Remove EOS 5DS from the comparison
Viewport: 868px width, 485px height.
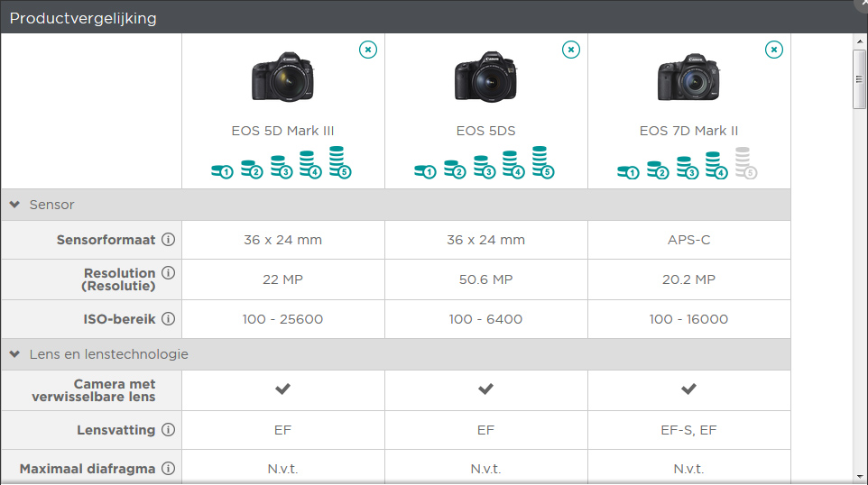[571, 50]
